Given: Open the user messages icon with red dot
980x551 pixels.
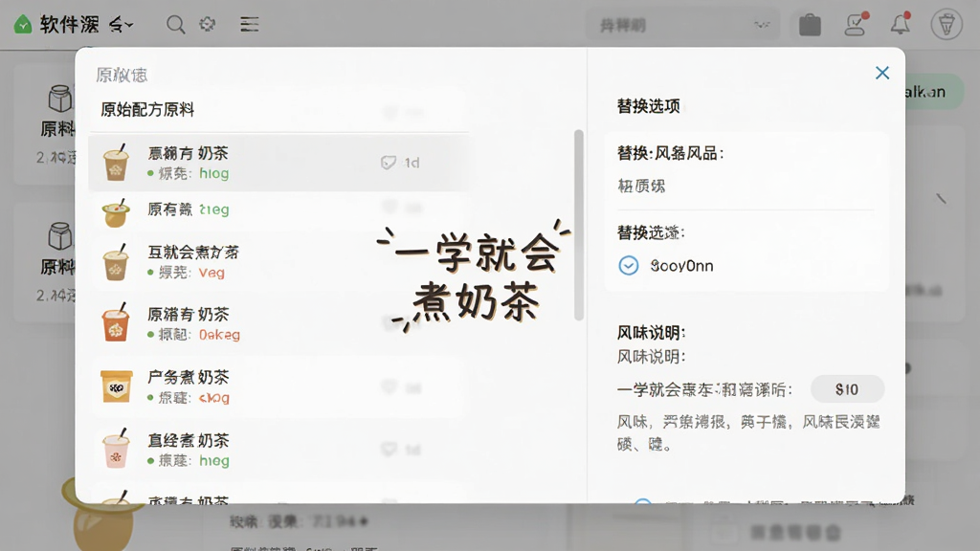Looking at the screenshot, I should coord(856,24).
